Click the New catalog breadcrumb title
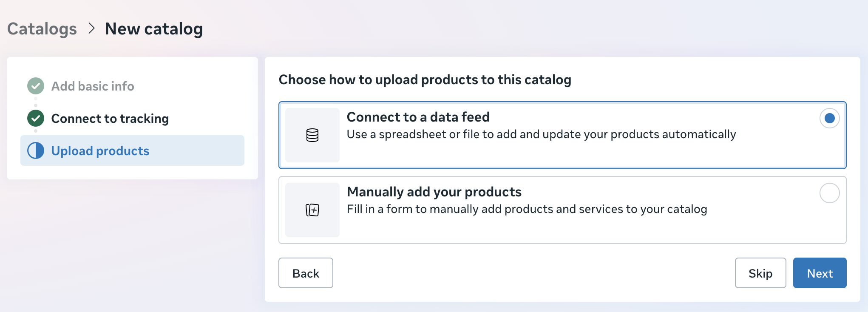Viewport: 868px width, 312px height. (x=153, y=29)
